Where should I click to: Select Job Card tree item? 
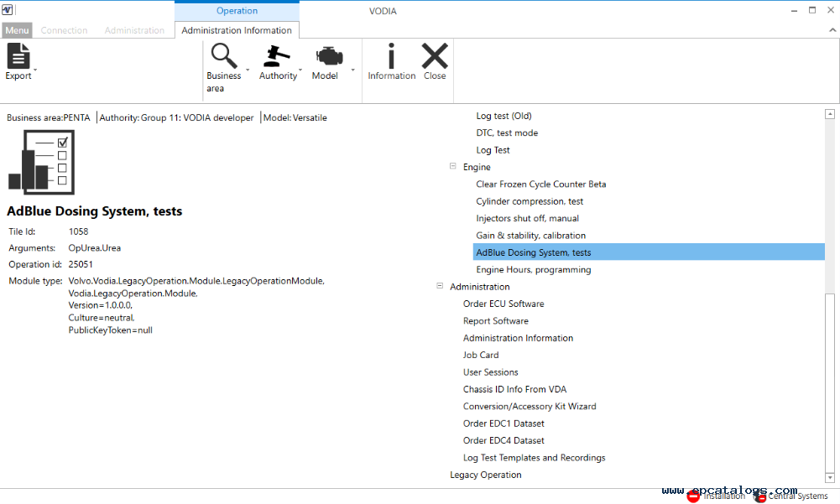pos(481,355)
